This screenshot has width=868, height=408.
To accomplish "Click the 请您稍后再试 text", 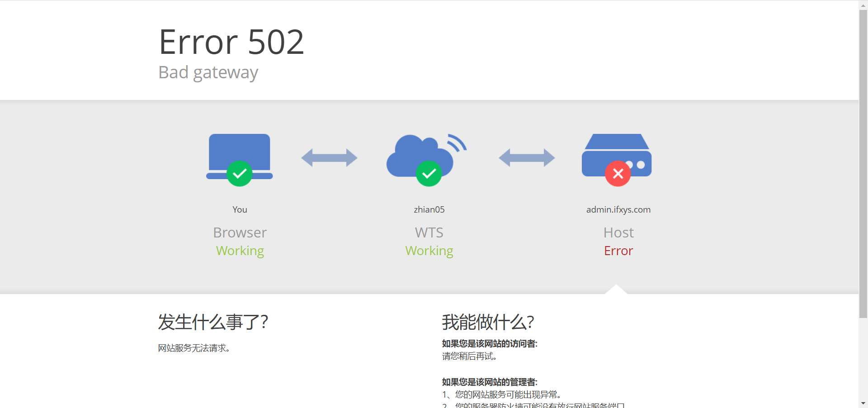I will (x=469, y=356).
